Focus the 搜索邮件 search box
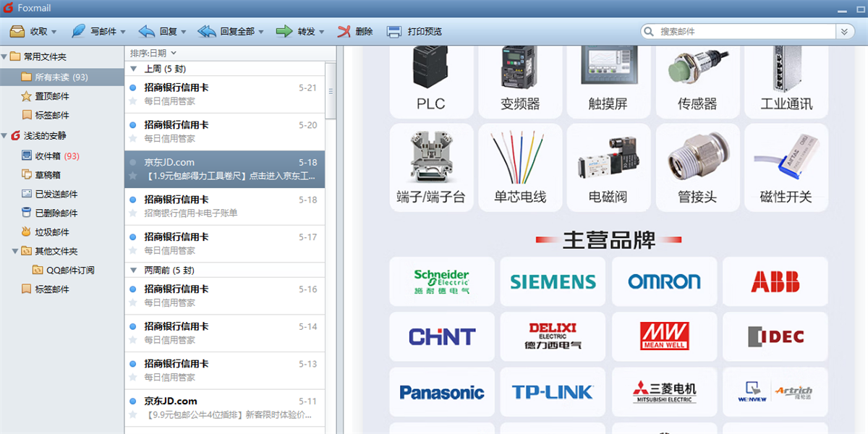Image resolution: width=868 pixels, height=434 pixels. pos(738,32)
